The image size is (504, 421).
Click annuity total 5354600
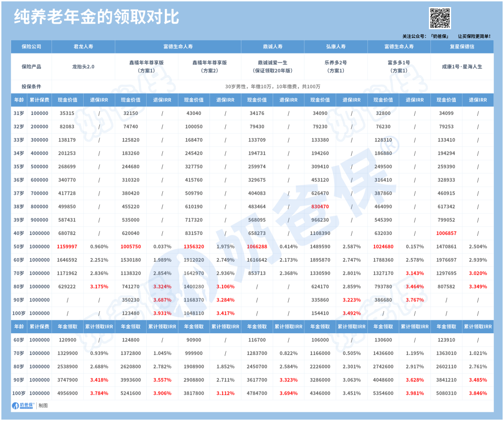[383, 393]
